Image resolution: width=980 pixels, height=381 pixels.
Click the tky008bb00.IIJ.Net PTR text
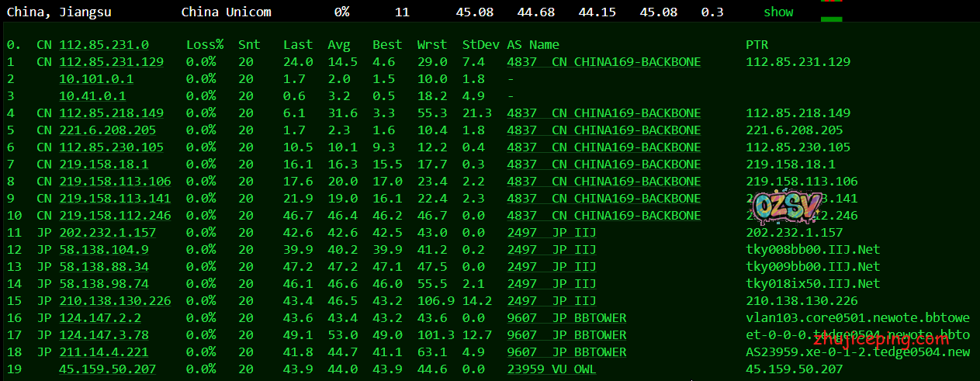[x=813, y=250]
